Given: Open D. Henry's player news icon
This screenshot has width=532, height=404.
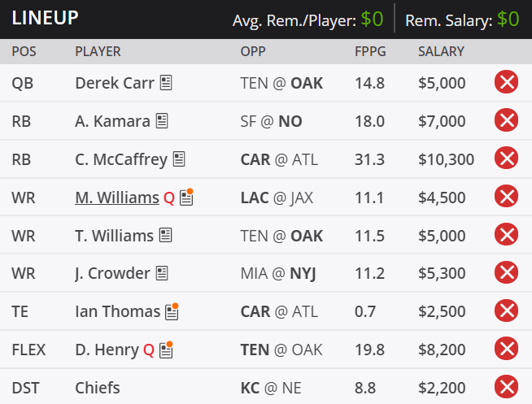Looking at the screenshot, I should [166, 350].
